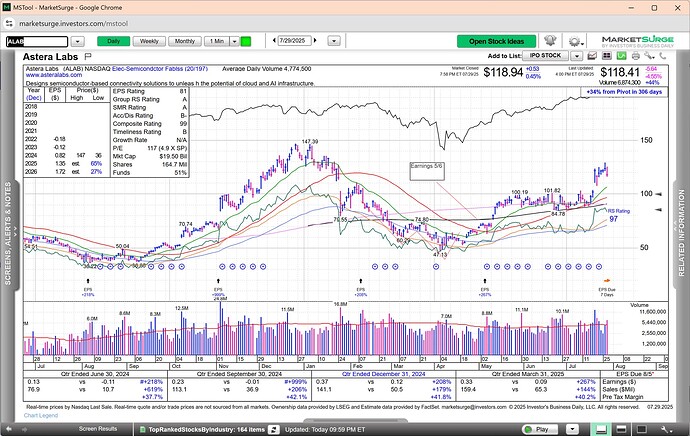690x436 pixels.
Task: Click the Screen Results tab
Action: click(98, 429)
